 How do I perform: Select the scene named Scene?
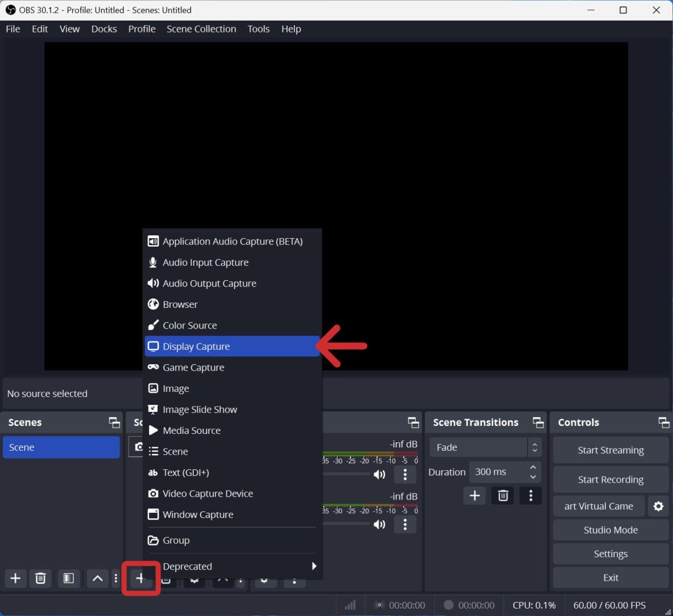tap(61, 447)
